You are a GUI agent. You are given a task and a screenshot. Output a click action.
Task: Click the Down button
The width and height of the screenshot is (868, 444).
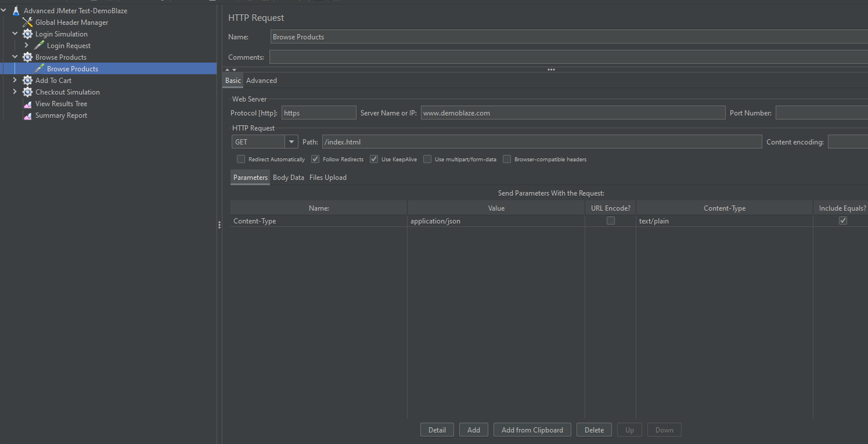click(664, 430)
